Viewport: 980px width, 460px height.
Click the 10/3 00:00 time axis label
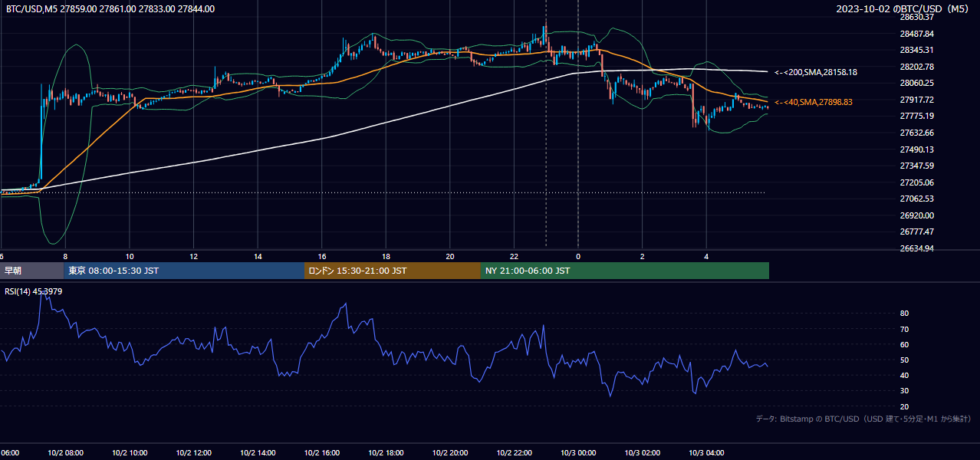pos(578,453)
